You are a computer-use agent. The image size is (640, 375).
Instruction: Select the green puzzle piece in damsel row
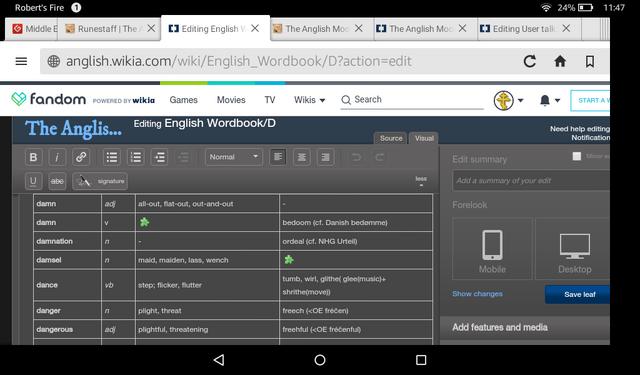[289, 260]
